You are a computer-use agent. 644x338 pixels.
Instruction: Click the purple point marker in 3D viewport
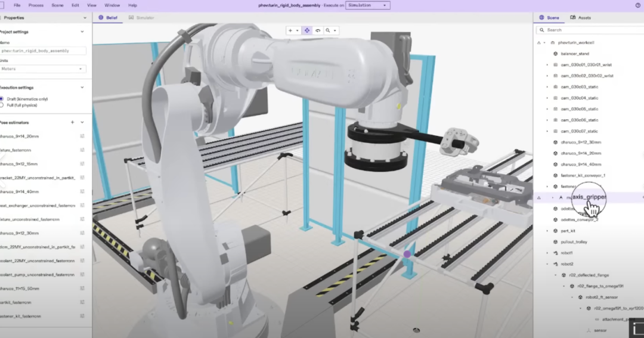pyautogui.click(x=407, y=254)
